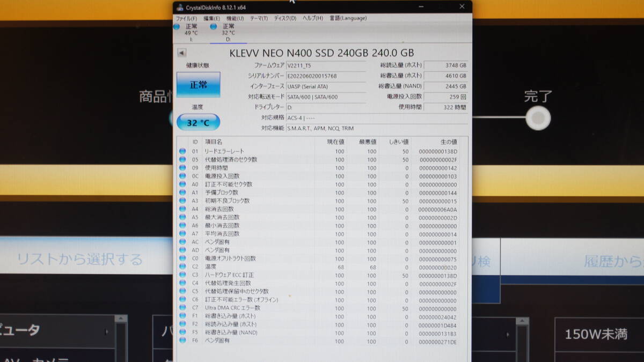Image resolution: width=644 pixels, height=362 pixels.
Task: Click the previous-disk arrow beside the KLEVV title
Action: [181, 53]
